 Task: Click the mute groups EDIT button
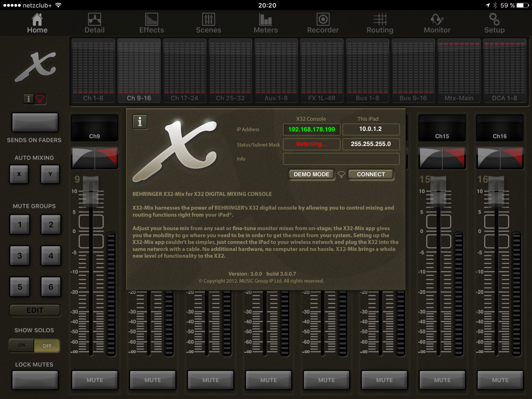coord(35,310)
